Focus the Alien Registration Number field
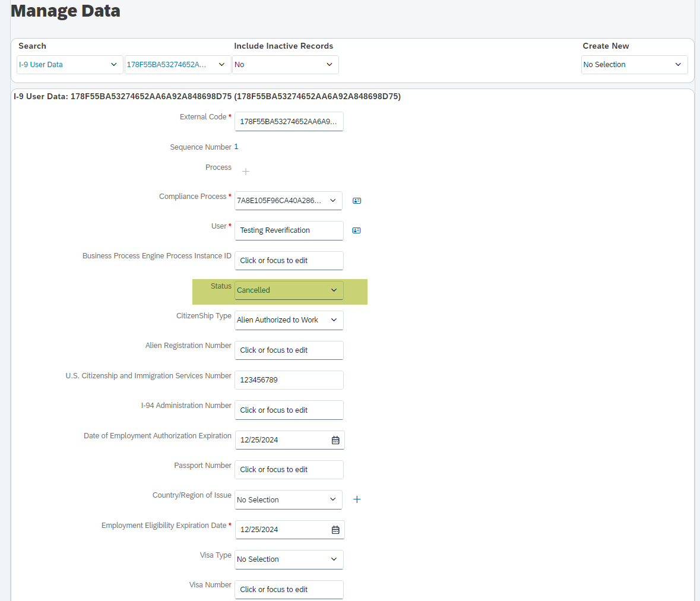 (289, 350)
